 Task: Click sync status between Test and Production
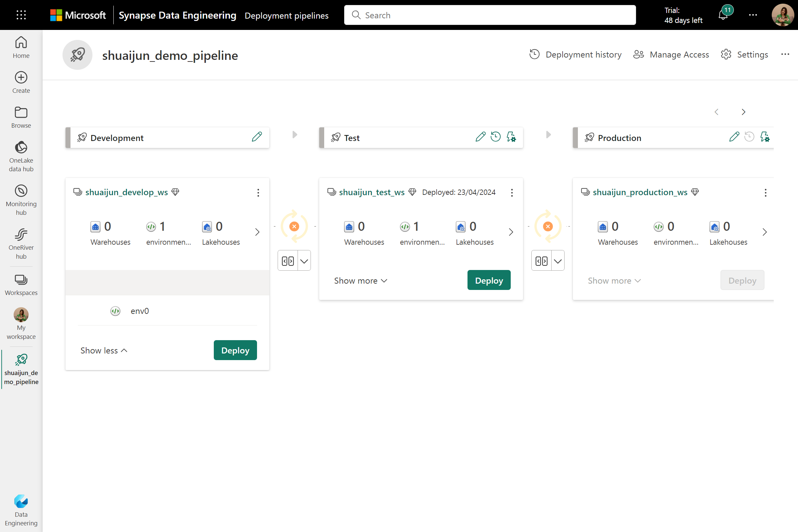pos(548,226)
